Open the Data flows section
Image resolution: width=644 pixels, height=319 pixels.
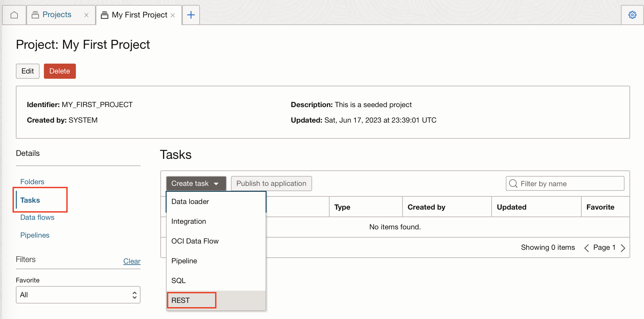tap(37, 217)
